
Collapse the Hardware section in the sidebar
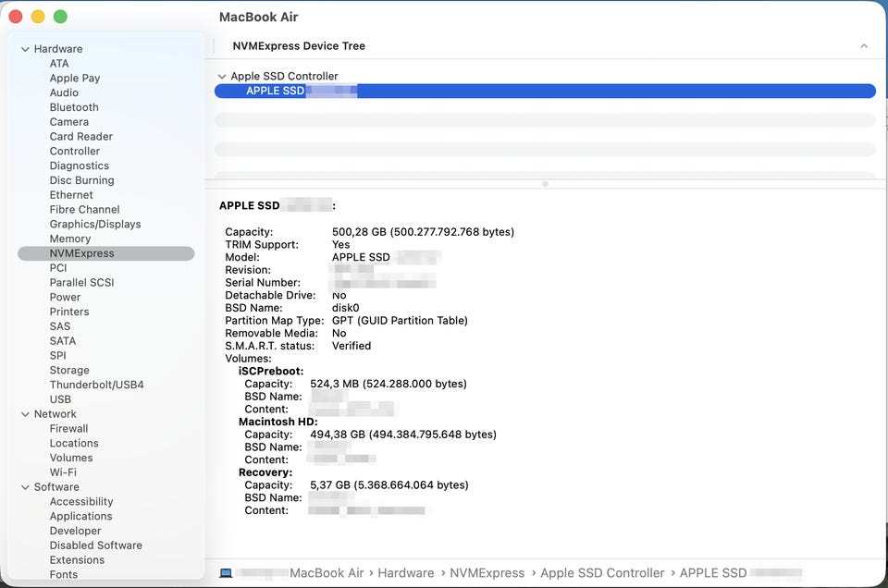click(25, 49)
